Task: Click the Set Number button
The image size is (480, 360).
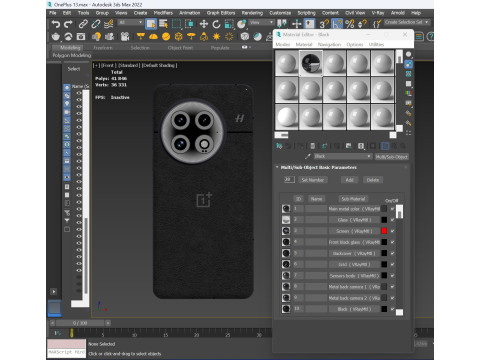Action: point(313,180)
